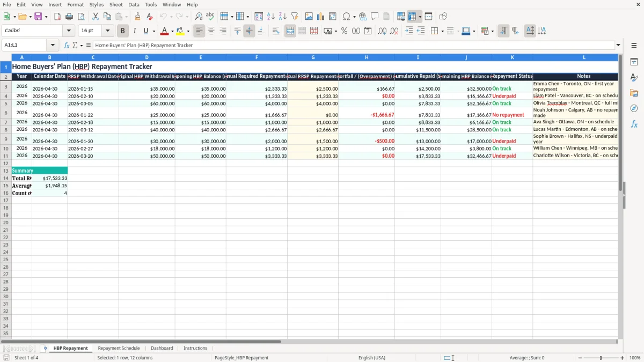Viewport: 644px width, 362px height.
Task: Click the zoom out minus button
Action: pyautogui.click(x=580, y=358)
